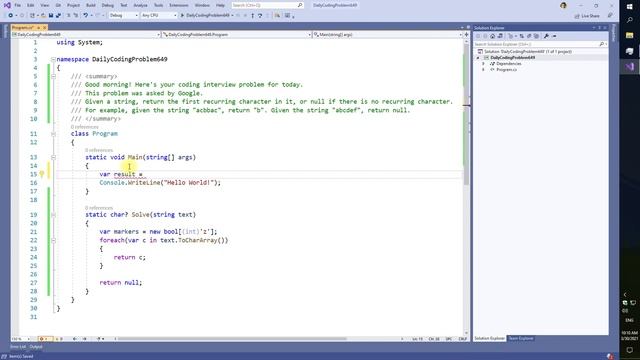Click the lightbulb quick actions icon on line 15
This screenshot has width=640, height=360.
[x=42, y=174]
